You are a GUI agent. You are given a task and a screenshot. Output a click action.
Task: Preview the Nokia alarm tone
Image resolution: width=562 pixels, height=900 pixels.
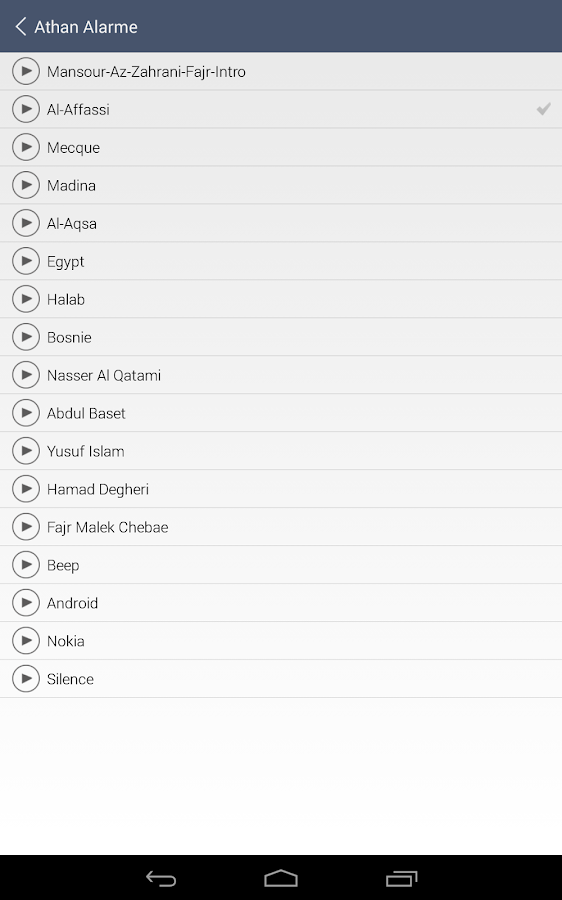click(26, 641)
